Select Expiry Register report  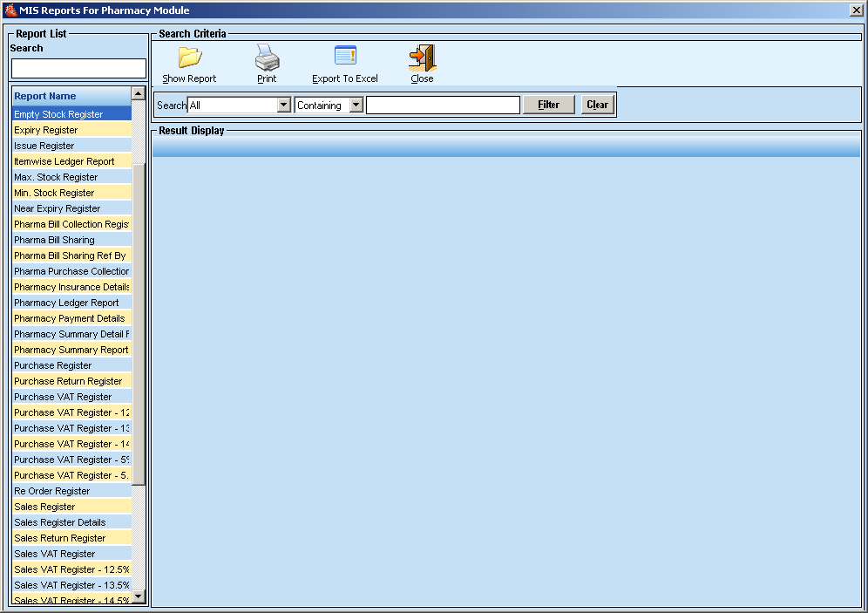46,130
